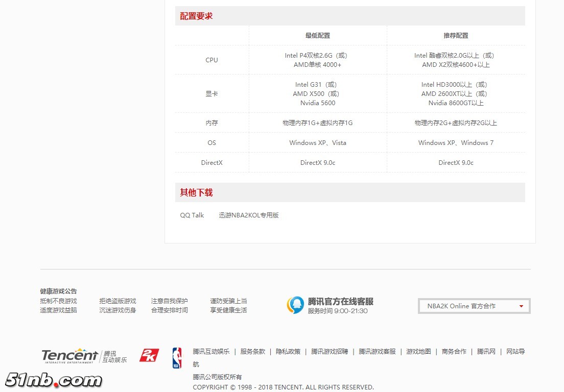564x392 pixels.
Task: Open the 腾讯互动娱乐 footer link
Action: [x=211, y=352]
